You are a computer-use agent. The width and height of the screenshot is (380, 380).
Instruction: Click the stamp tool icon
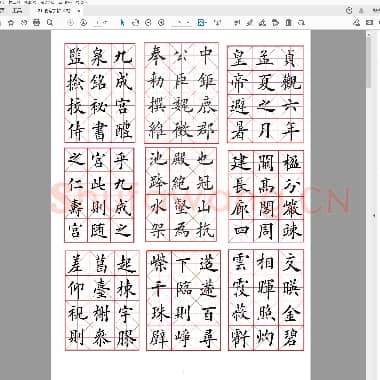coord(275,23)
